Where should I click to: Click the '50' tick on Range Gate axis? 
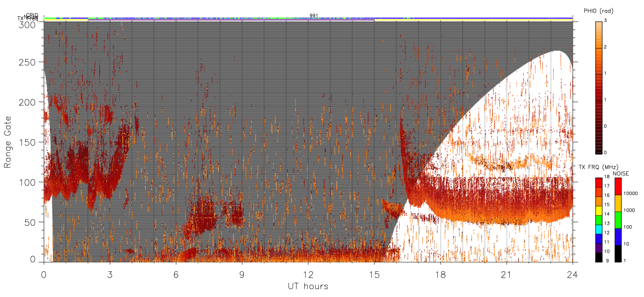[x=31, y=222]
